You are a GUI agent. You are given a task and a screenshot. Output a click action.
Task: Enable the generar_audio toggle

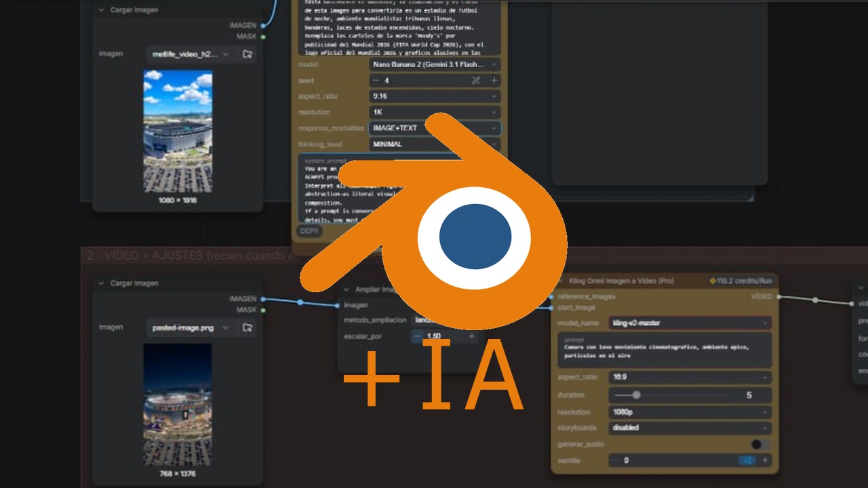pyautogui.click(x=760, y=445)
